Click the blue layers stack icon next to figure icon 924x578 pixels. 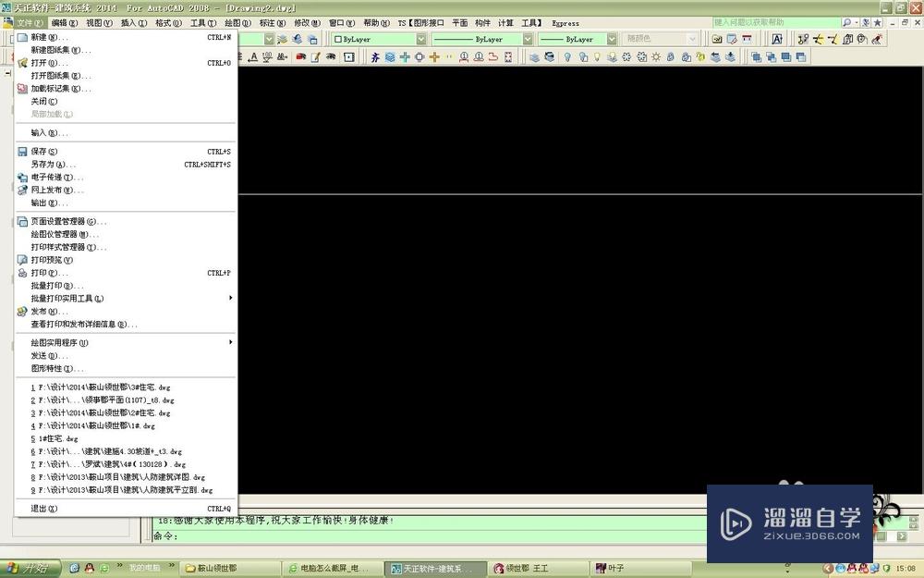(x=390, y=57)
